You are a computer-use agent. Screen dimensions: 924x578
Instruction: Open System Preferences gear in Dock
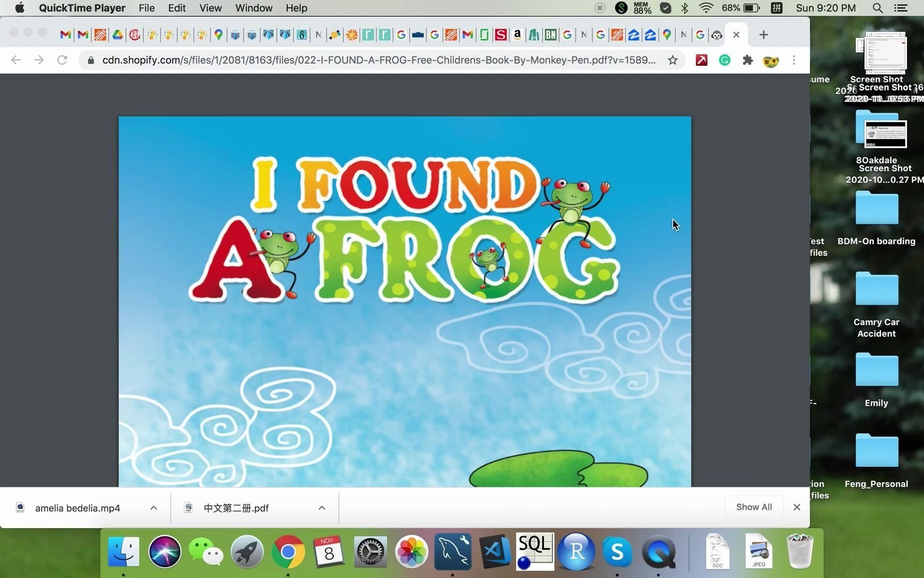(370, 551)
